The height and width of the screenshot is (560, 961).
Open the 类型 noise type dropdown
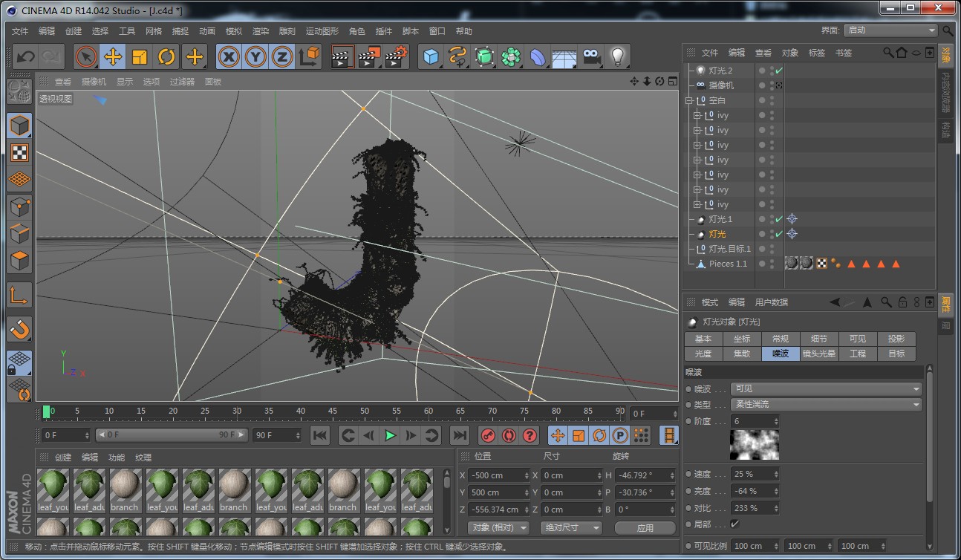[827, 405]
